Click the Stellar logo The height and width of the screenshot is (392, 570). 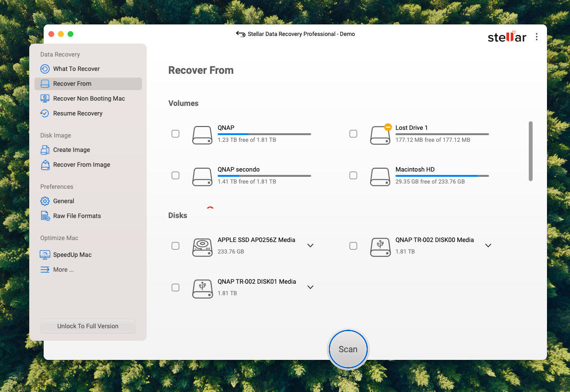pyautogui.click(x=507, y=37)
